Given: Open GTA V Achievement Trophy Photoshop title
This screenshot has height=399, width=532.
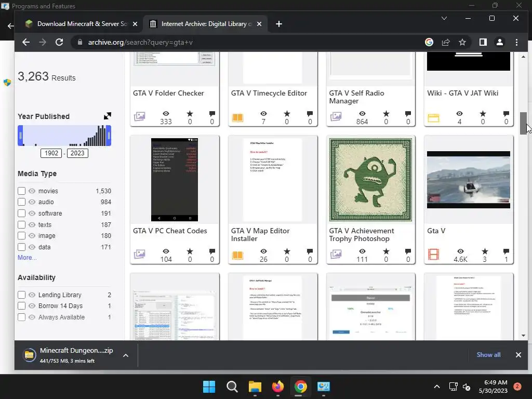Looking at the screenshot, I should (x=362, y=235).
